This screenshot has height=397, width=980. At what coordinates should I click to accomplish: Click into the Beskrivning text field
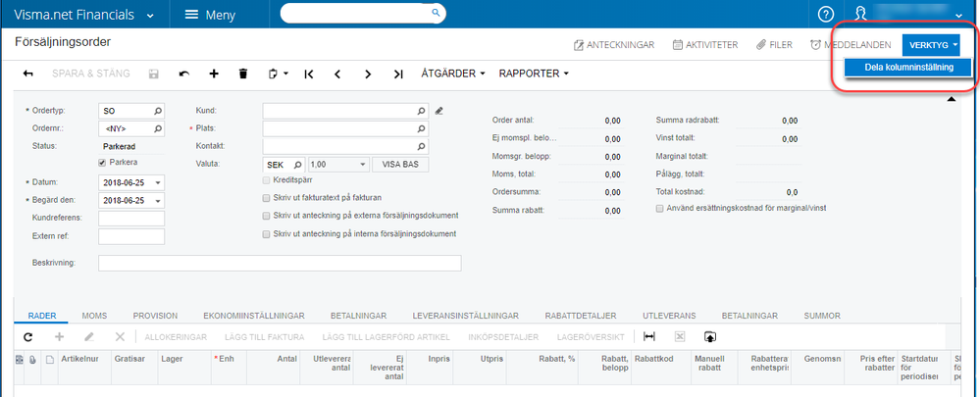coord(280,263)
